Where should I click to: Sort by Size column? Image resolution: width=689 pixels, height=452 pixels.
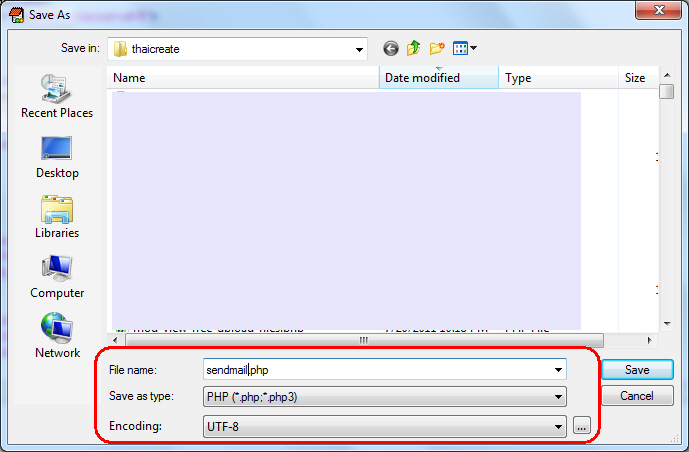click(638, 78)
